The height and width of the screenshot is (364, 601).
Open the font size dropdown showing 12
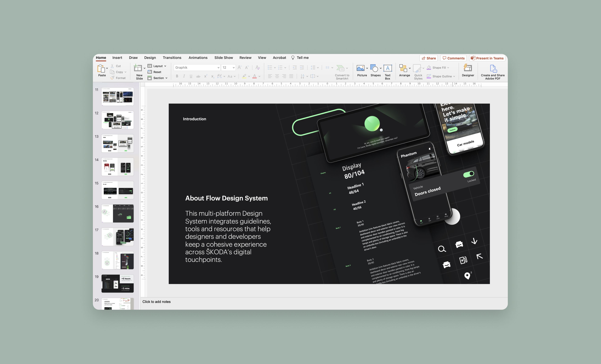point(233,67)
